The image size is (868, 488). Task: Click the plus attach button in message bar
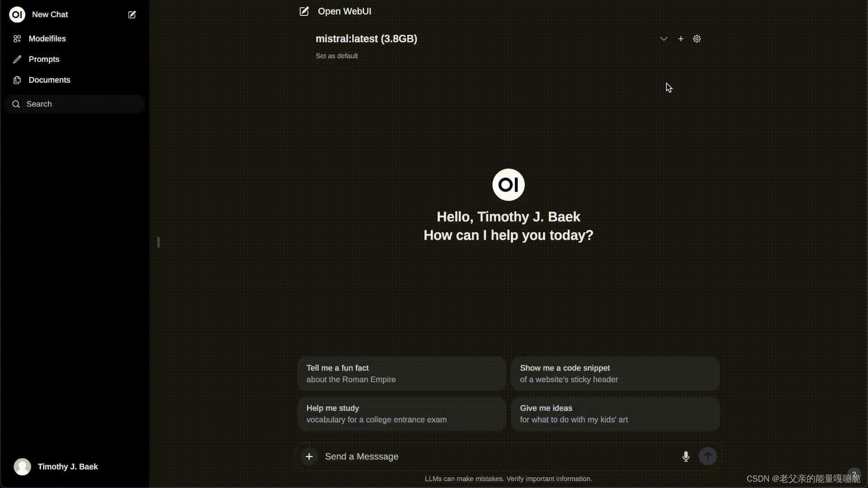coord(309,456)
